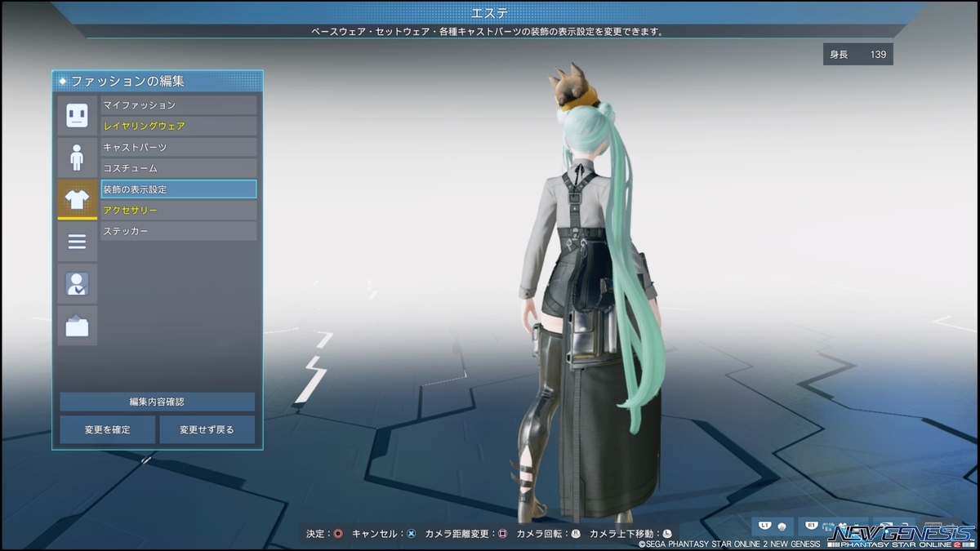Select the face/head category icon
Screen dimensions: 980x551
tap(77, 115)
